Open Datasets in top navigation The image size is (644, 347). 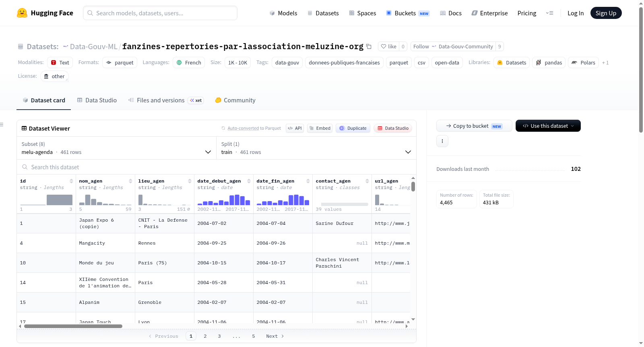tap(323, 13)
